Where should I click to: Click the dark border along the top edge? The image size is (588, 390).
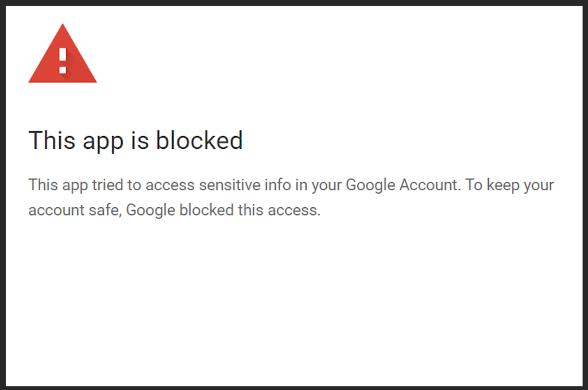click(x=294, y=2)
